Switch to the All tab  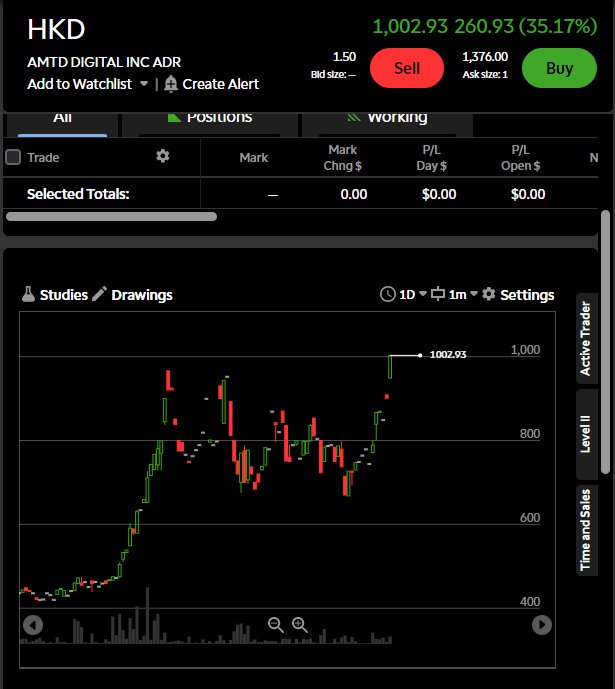pos(62,123)
